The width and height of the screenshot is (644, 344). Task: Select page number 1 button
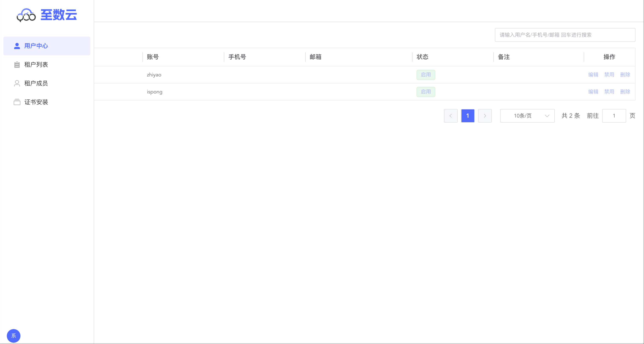click(x=467, y=116)
